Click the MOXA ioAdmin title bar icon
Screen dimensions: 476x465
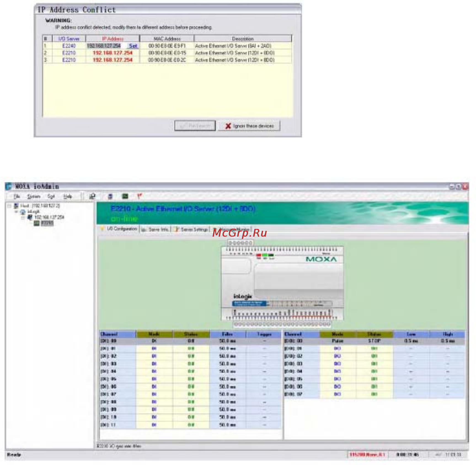tap(8, 186)
